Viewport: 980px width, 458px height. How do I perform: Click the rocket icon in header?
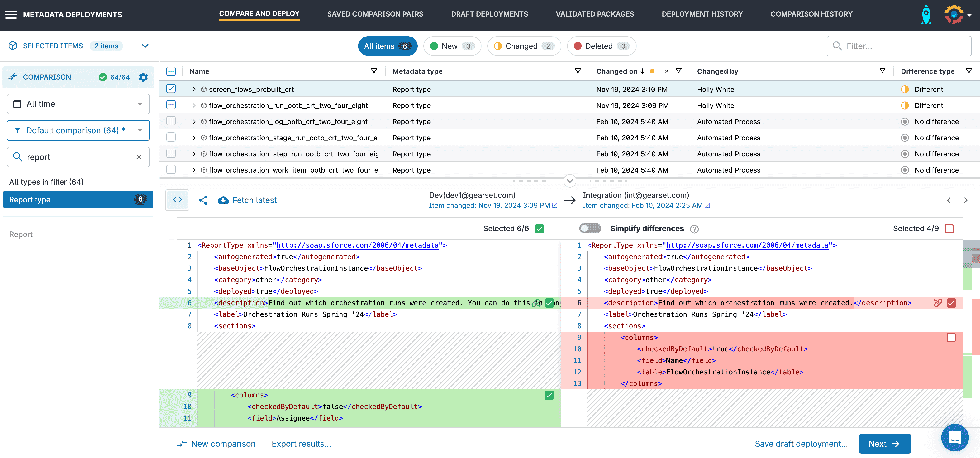[926, 14]
